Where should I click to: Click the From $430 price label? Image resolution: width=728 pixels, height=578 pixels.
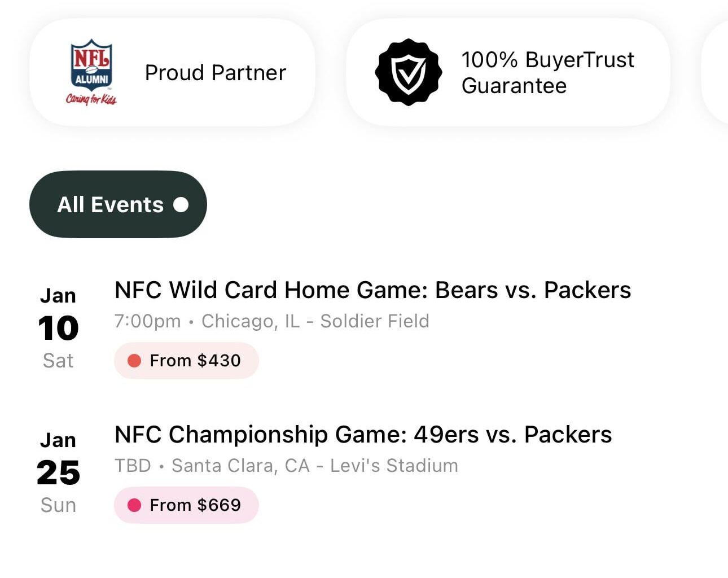(195, 361)
